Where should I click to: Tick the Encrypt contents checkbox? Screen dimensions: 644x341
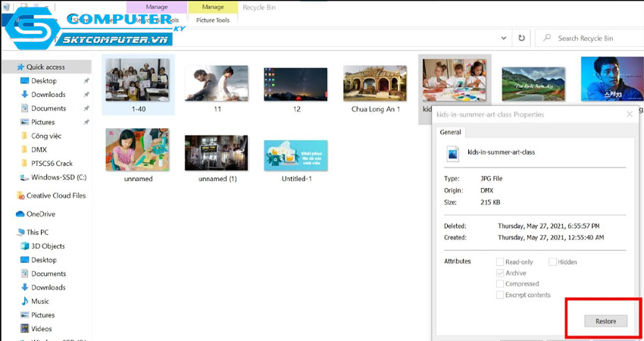[x=500, y=295]
